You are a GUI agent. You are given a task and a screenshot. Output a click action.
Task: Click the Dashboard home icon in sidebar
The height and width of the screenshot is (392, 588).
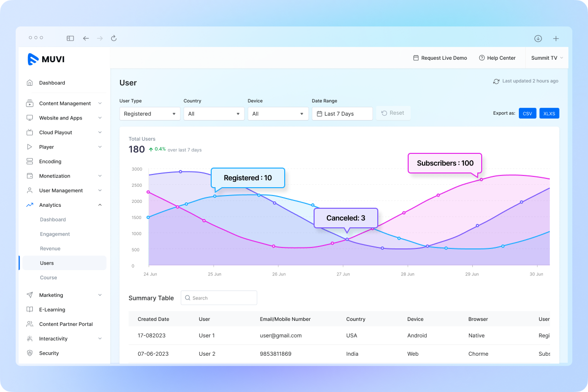(30, 83)
